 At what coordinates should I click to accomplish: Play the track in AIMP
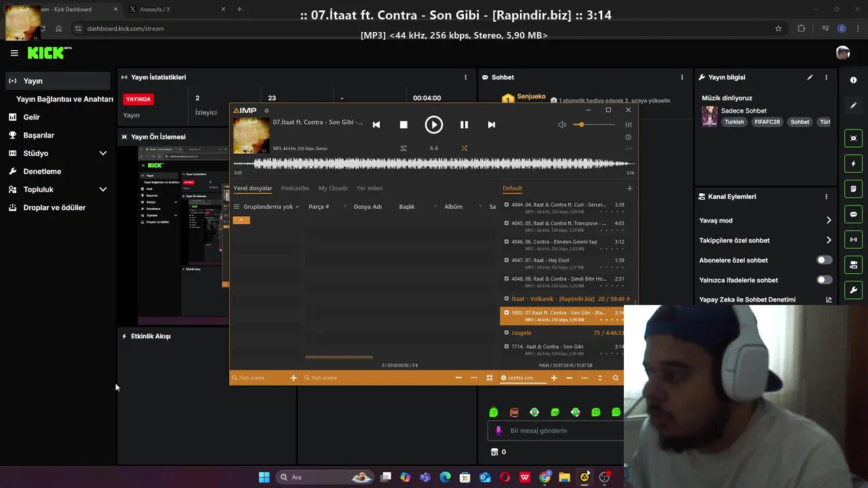coord(433,125)
